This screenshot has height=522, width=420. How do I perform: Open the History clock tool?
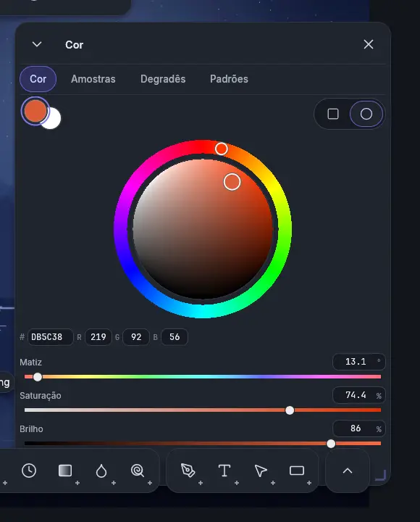(x=29, y=471)
